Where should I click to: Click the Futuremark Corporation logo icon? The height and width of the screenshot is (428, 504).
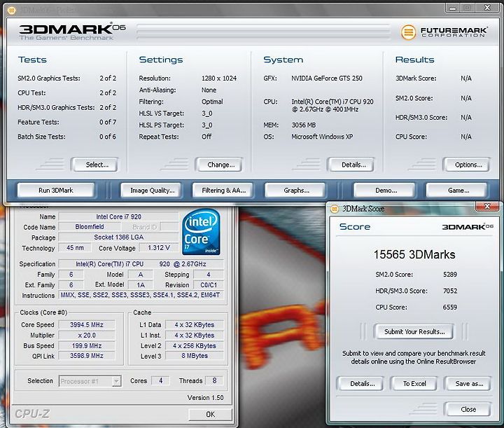408,32
